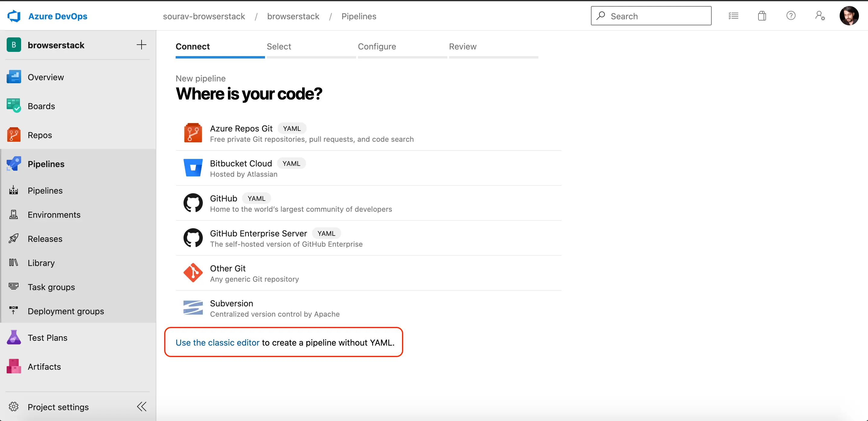Collapse the Pipelines section in sidebar

point(46,164)
